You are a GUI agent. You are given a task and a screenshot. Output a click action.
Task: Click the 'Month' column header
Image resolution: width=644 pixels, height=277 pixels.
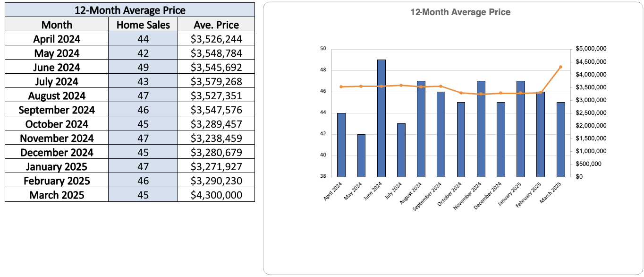click(x=57, y=25)
